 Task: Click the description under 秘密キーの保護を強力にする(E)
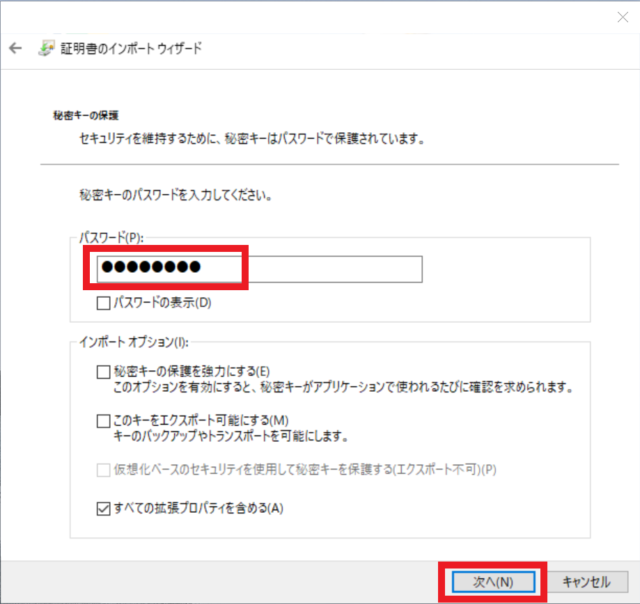pyautogui.click(x=343, y=387)
